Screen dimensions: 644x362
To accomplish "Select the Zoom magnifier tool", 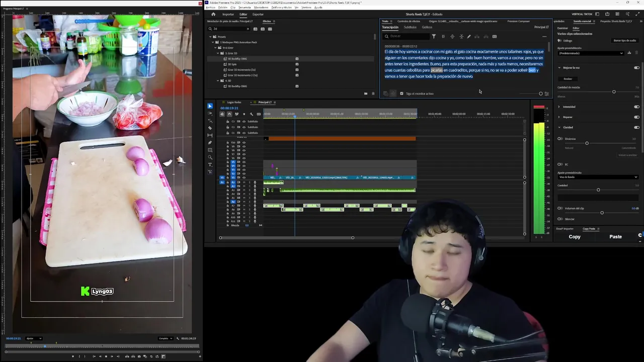I will [210, 157].
